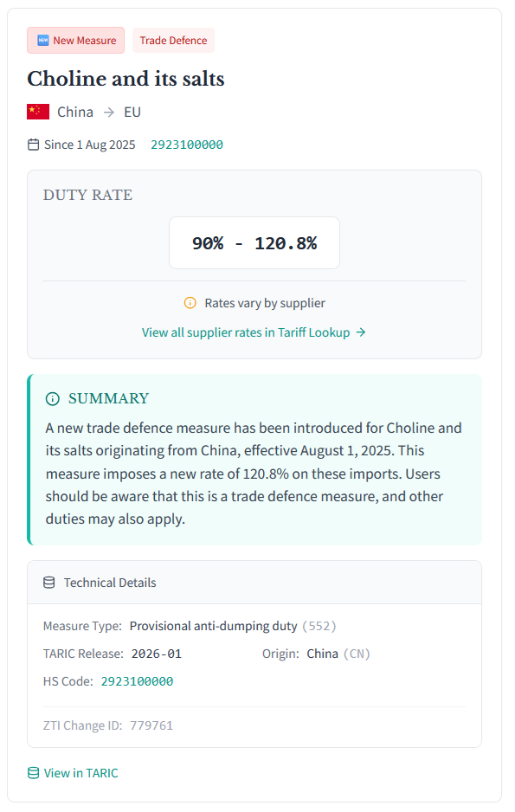This screenshot has height=812, width=515.
Task: Select the title Choline and its salts
Action: click(x=126, y=79)
